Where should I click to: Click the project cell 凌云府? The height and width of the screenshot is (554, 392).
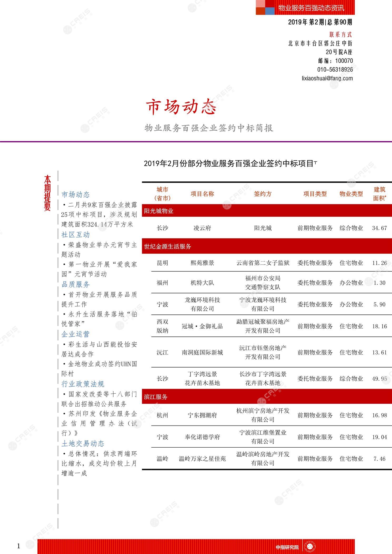pos(202,228)
